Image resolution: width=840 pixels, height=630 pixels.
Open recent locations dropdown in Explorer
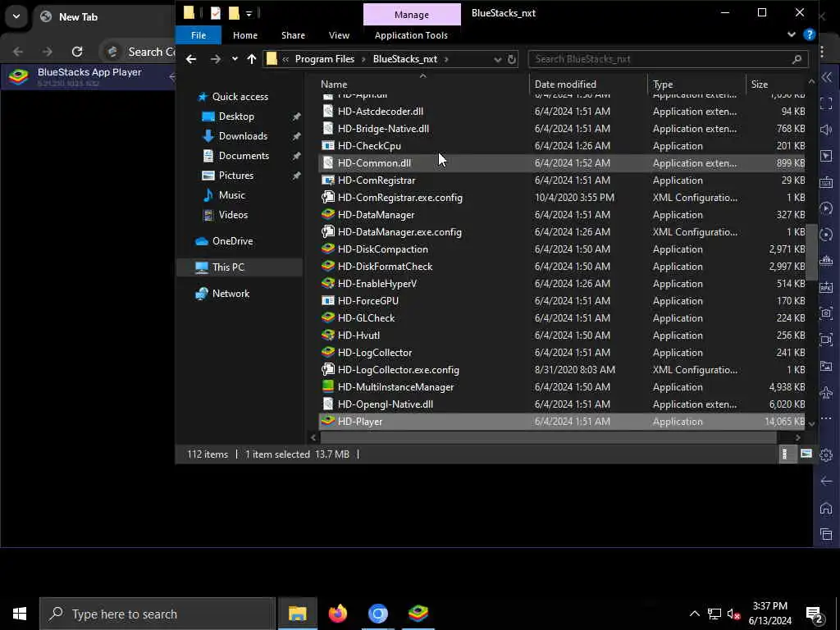(235, 59)
